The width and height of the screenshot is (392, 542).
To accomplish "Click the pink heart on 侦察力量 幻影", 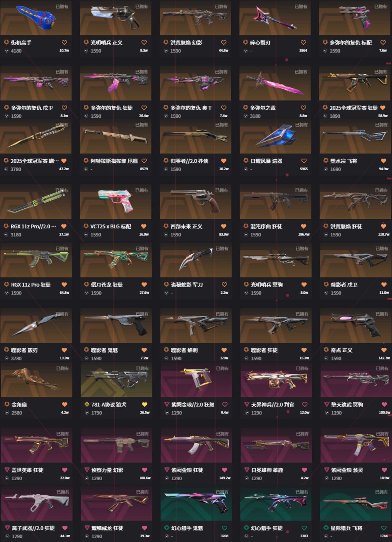I will tap(144, 470).
